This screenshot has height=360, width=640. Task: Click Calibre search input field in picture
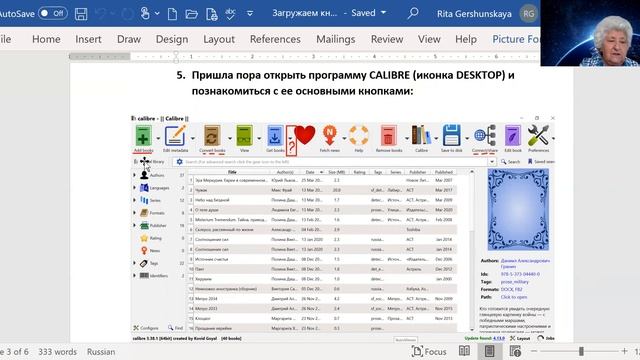[336, 162]
